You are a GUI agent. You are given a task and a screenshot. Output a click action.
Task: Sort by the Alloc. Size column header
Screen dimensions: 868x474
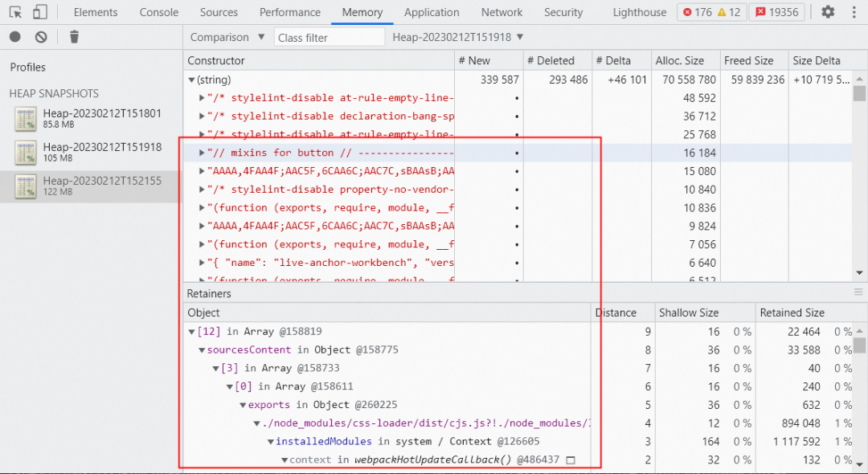point(686,60)
